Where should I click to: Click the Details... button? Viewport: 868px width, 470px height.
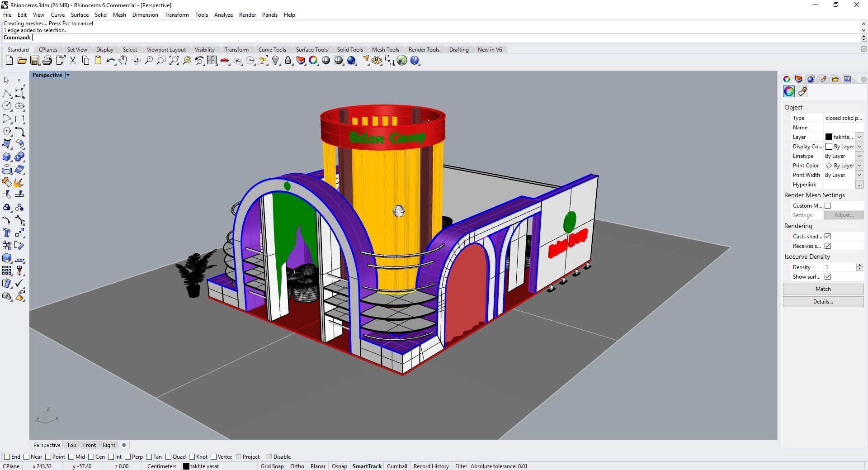[823, 302]
